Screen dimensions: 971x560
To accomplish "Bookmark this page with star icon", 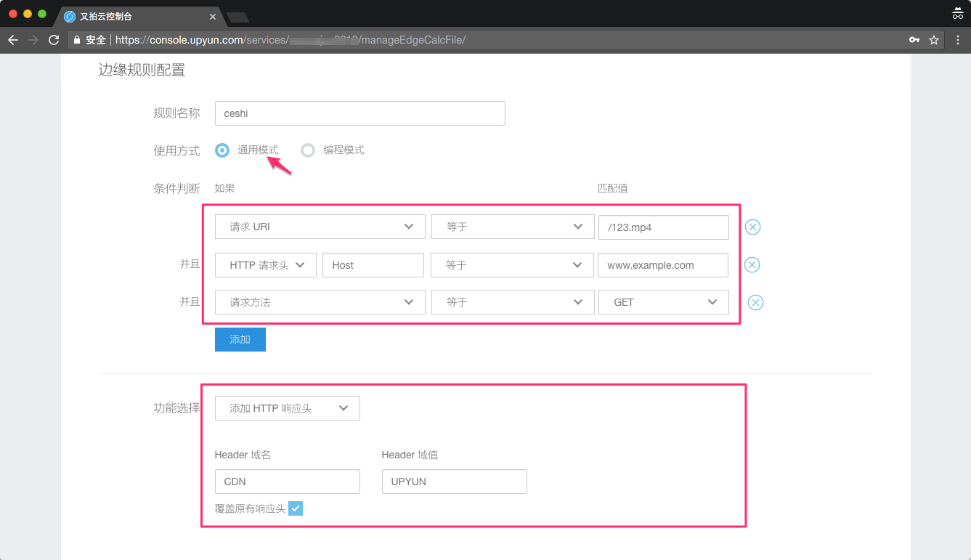I will coord(934,40).
